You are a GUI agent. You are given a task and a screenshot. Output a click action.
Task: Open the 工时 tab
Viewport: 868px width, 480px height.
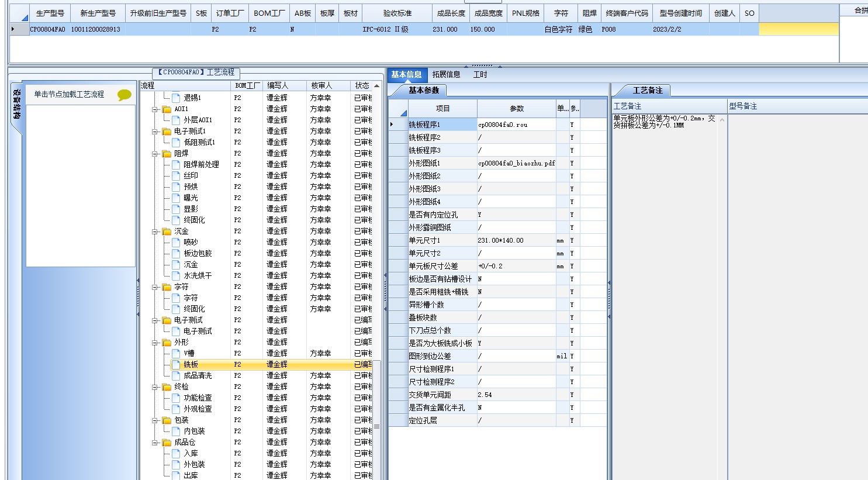coord(480,74)
